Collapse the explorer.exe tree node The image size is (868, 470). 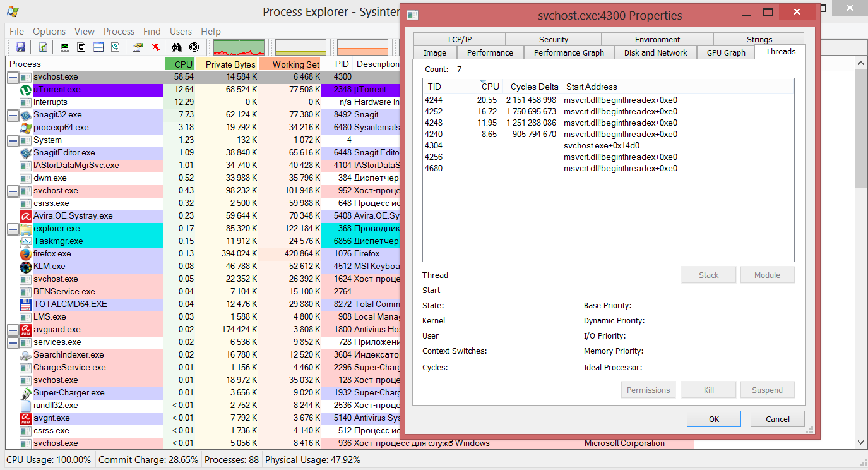pos(13,229)
